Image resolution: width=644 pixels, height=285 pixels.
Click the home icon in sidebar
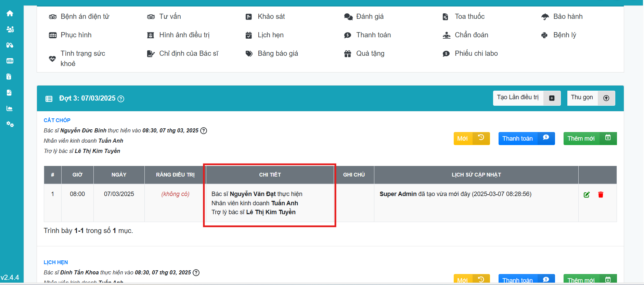pyautogui.click(x=10, y=13)
